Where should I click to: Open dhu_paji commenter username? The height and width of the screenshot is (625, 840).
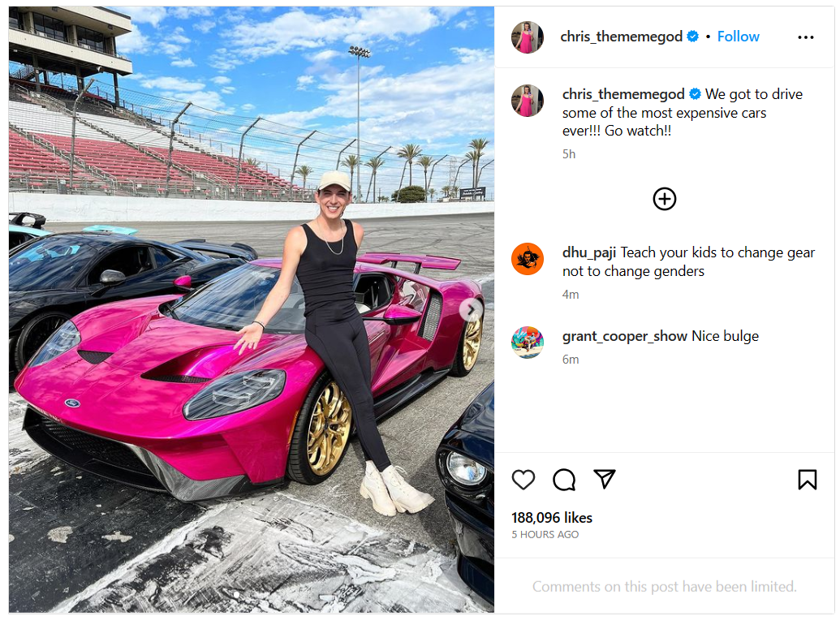(588, 252)
